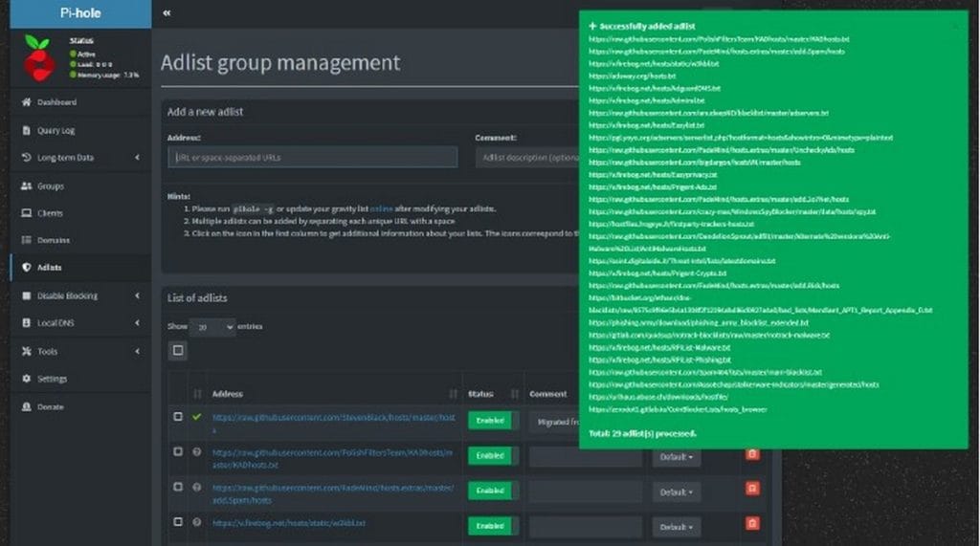The height and width of the screenshot is (546, 980).
Task: Click the comment field of StevenBlack row
Action: click(x=554, y=422)
